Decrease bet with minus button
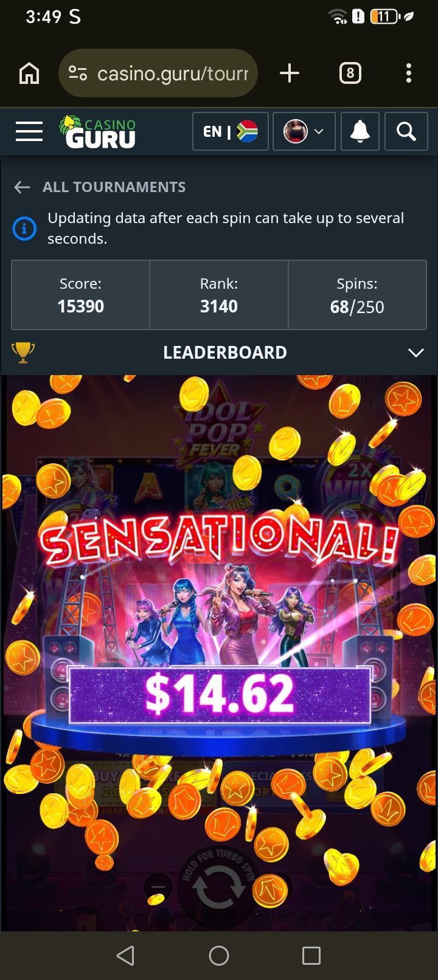438x980 pixels. pos(157,888)
